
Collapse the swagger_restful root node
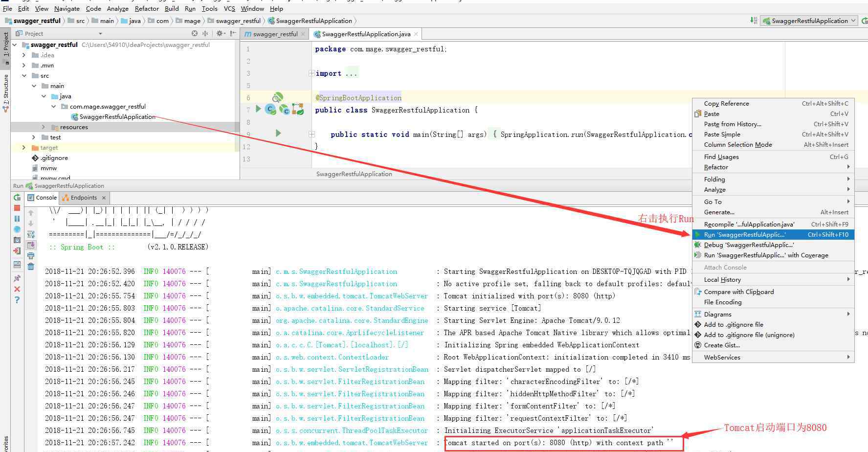[15, 45]
